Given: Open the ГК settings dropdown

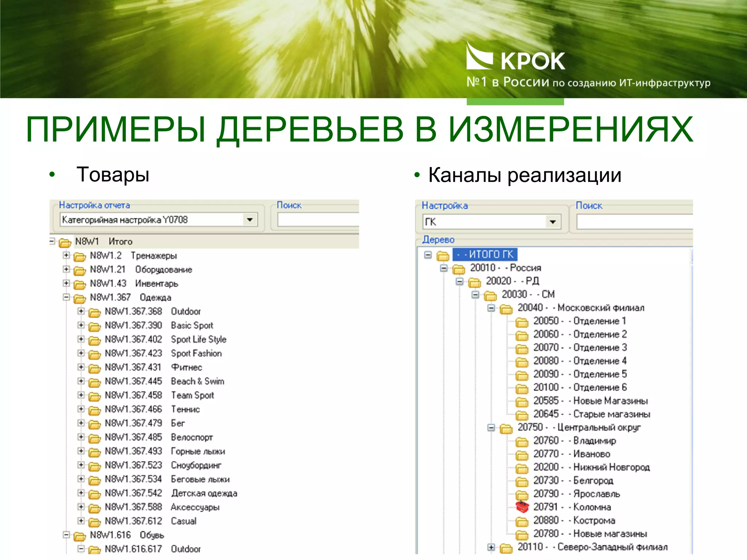Looking at the screenshot, I should pos(553,222).
